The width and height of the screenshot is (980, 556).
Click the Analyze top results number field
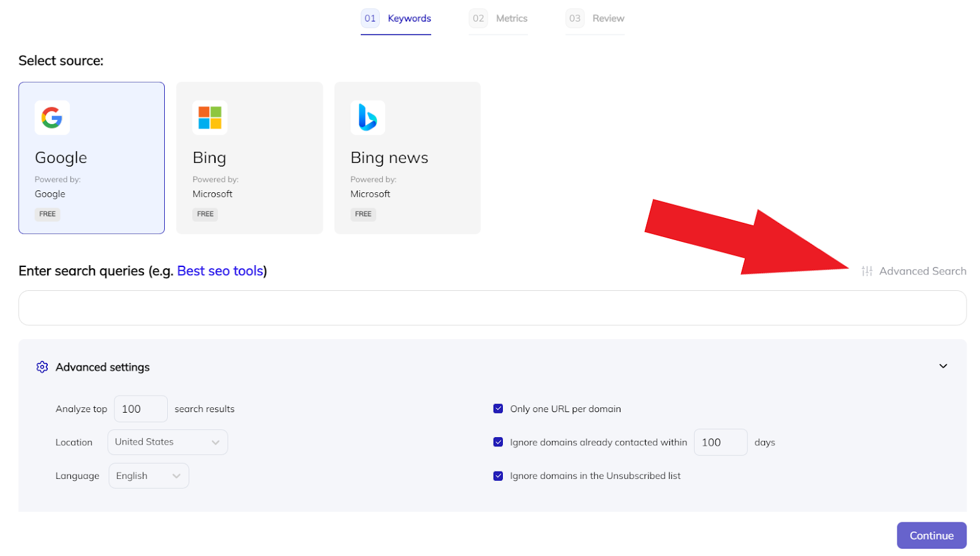pyautogui.click(x=141, y=408)
